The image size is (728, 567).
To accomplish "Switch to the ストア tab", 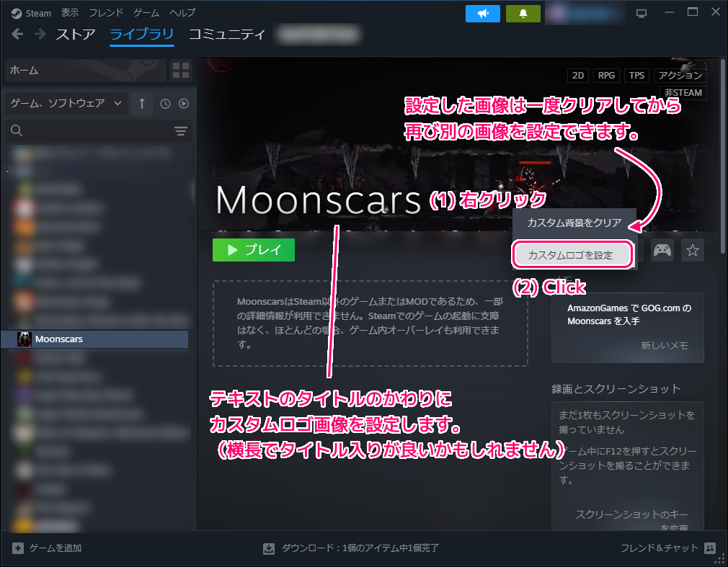I will [x=76, y=35].
